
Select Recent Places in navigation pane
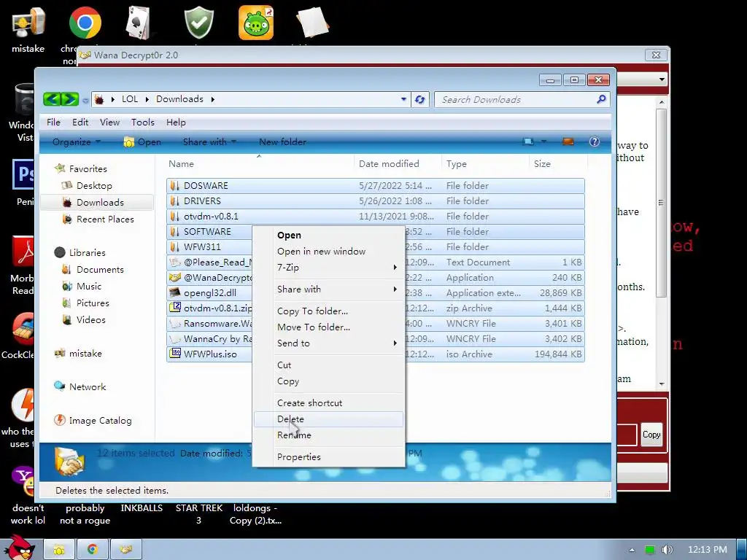[x=105, y=219]
